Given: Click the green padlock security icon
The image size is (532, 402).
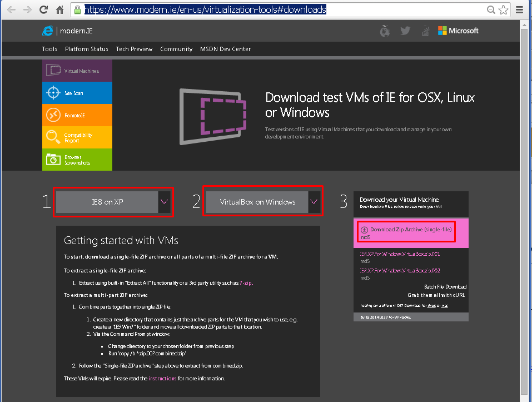Looking at the screenshot, I should tap(78, 9).
